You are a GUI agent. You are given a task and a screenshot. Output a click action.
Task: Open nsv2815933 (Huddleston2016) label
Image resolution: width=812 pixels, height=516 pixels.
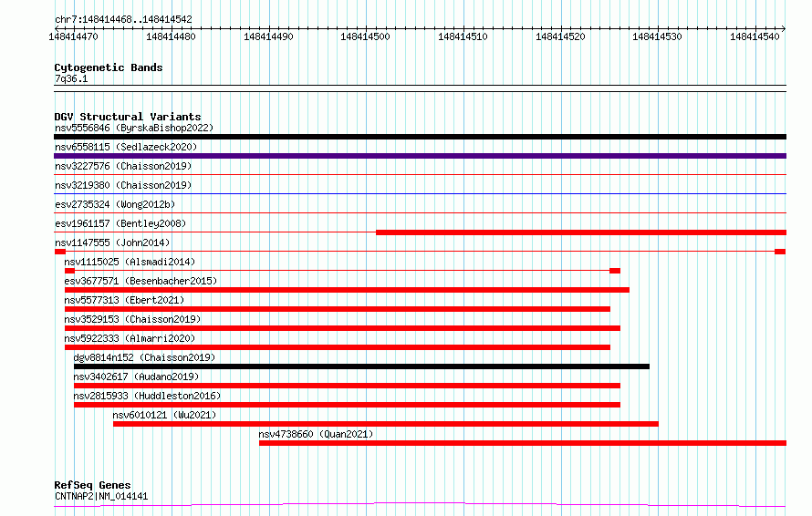click(x=147, y=396)
